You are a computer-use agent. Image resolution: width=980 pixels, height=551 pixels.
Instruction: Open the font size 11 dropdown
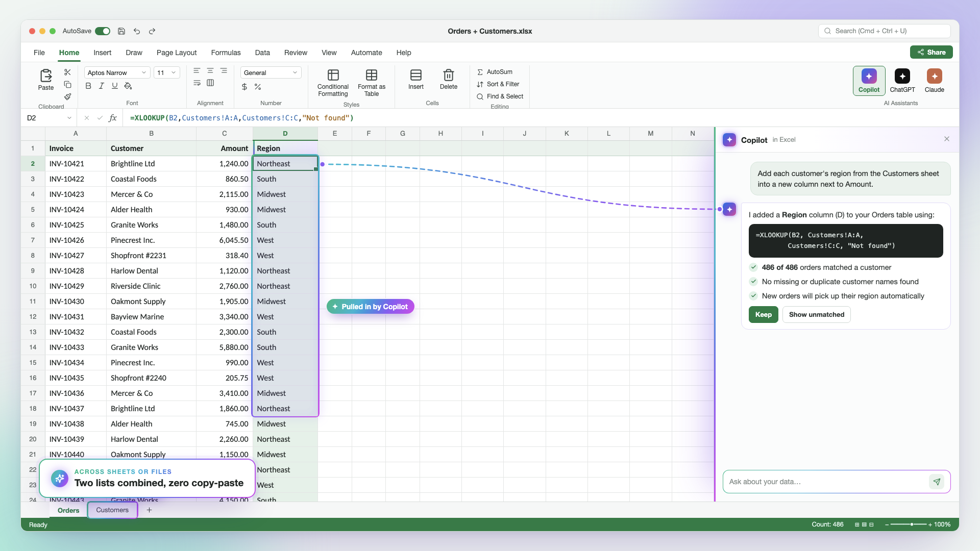pyautogui.click(x=167, y=72)
